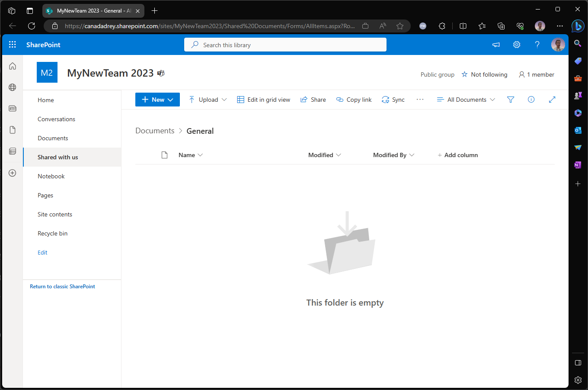
Task: Open the Bing Copilot sidebar icon
Action: (x=578, y=26)
